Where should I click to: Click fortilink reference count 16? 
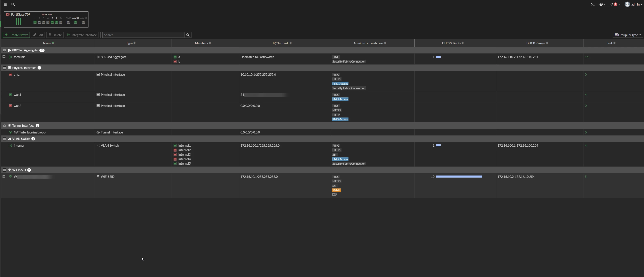(587, 57)
